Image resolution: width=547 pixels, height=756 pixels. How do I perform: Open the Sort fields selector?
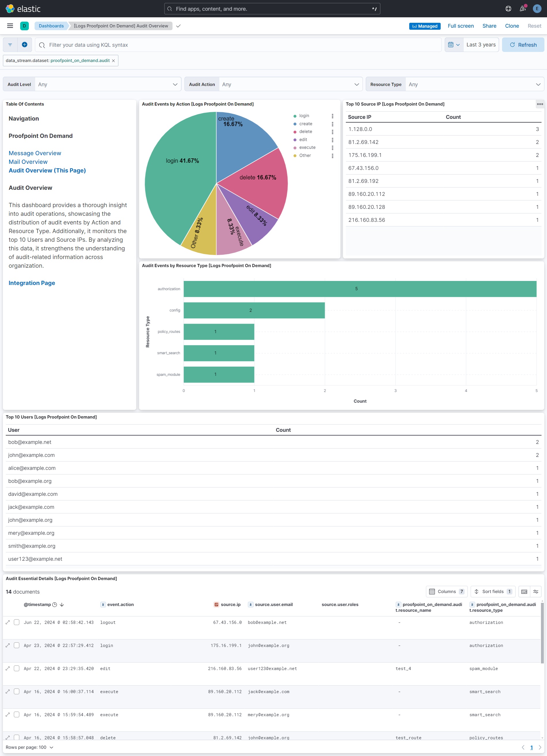tap(493, 592)
